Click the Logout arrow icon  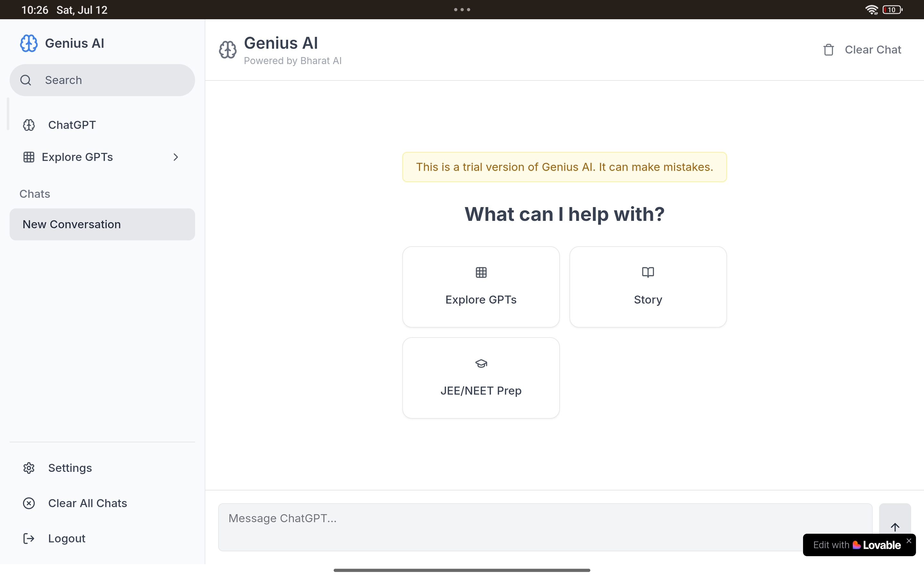coord(29,539)
